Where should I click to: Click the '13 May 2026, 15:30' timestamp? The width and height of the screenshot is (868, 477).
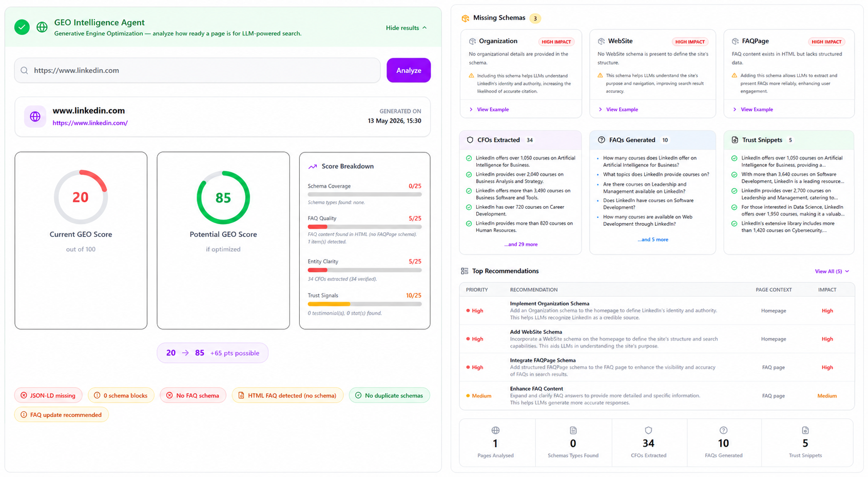coord(394,121)
